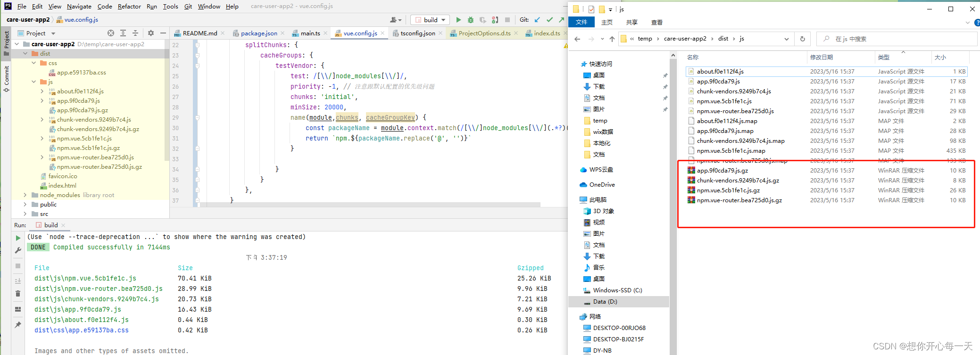Select favicon.ico in project tree
Screen dimensions: 980x355
[x=63, y=176]
